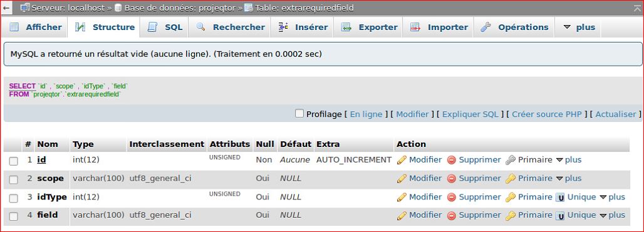
Task: Click the Primaire link in scope row
Action: point(535,178)
